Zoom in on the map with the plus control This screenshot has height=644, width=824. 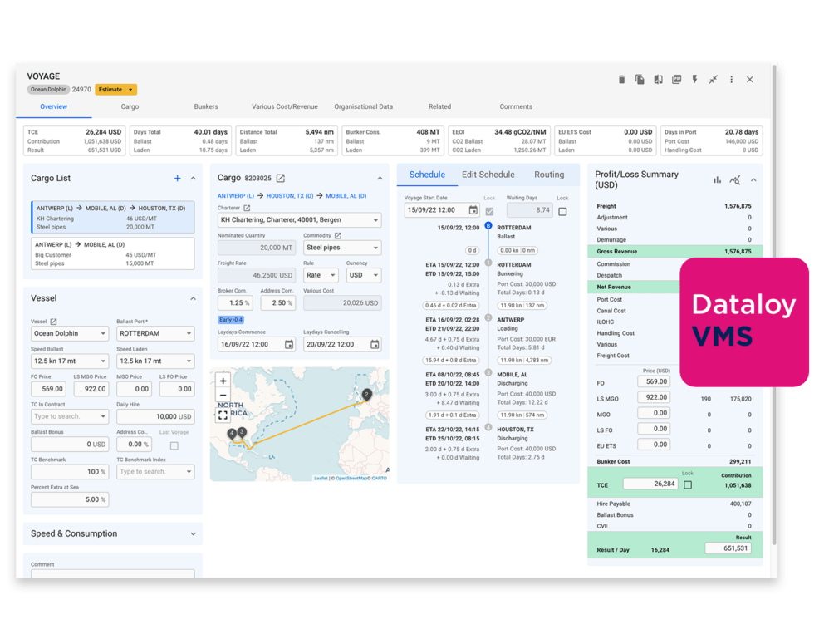point(222,381)
